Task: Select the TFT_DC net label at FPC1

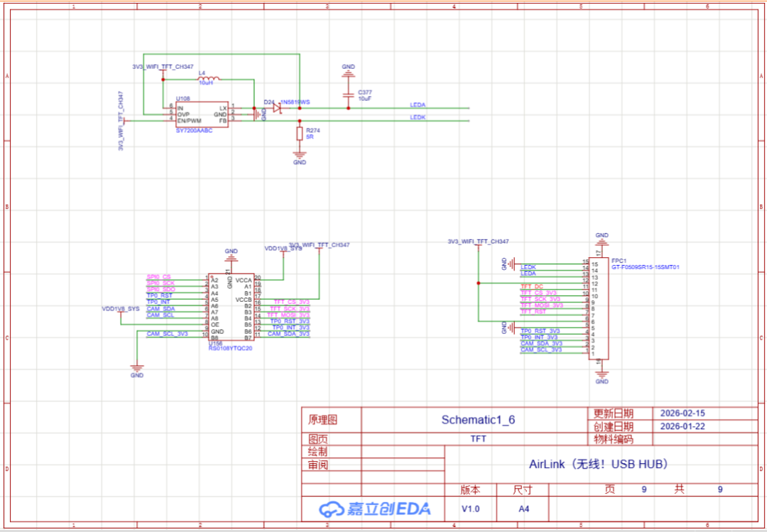Action: (x=532, y=287)
